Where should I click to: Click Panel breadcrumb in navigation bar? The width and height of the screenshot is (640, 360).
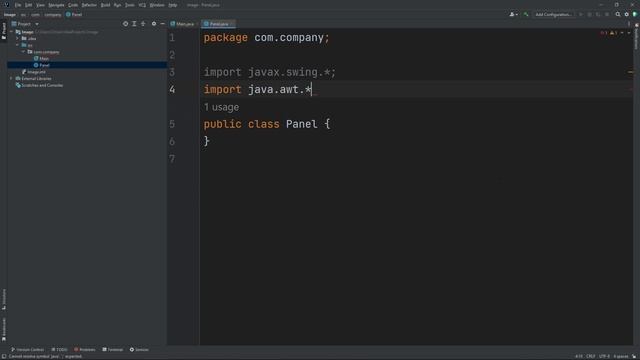[x=74, y=14]
